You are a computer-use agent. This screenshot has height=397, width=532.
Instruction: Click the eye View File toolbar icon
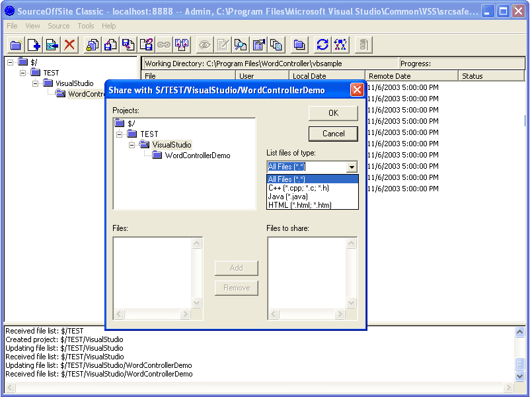click(205, 45)
